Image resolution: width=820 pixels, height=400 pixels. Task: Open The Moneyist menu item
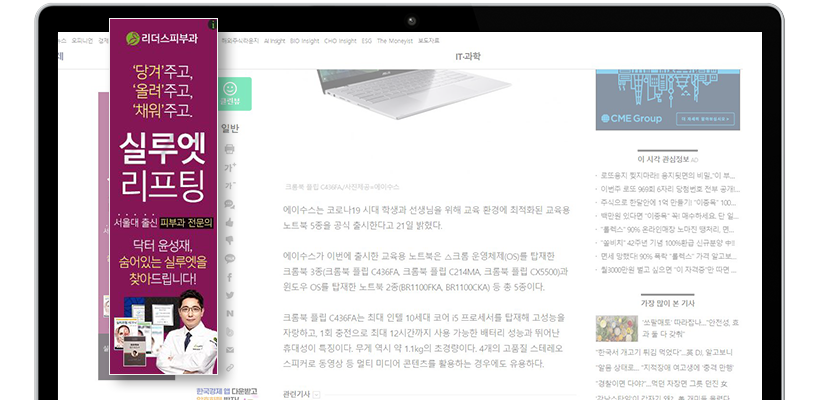coord(394,41)
